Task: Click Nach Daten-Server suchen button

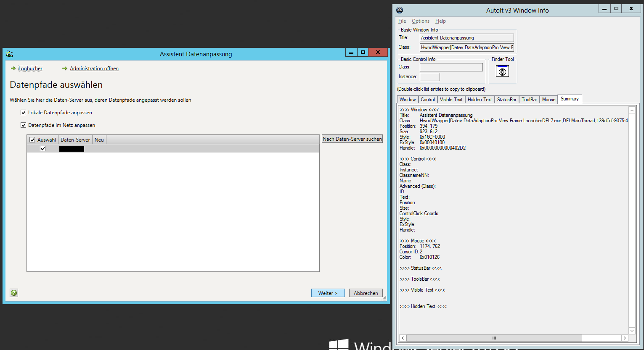Action: [352, 139]
